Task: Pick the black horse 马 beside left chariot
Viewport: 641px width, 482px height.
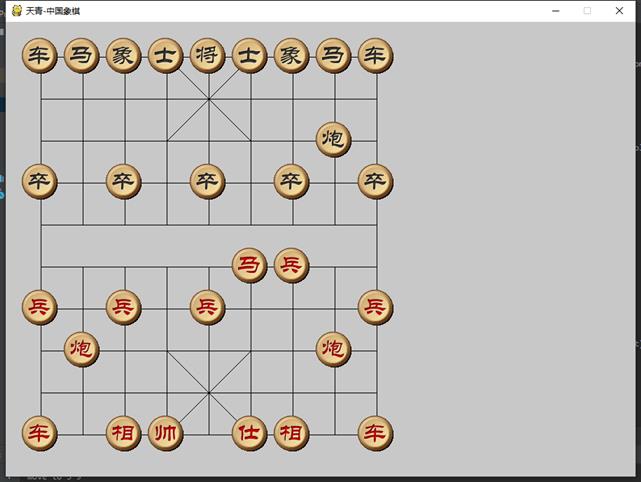Action: coord(82,56)
